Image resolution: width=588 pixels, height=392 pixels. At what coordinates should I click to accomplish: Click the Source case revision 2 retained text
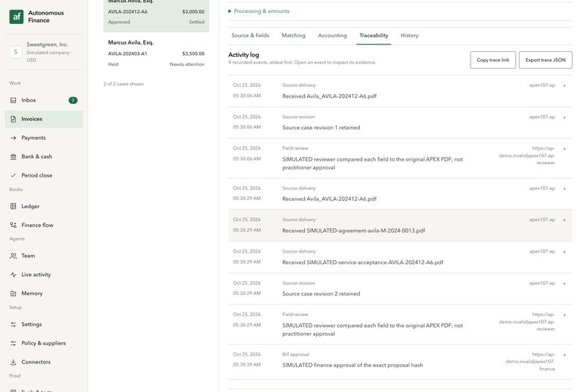(321, 293)
